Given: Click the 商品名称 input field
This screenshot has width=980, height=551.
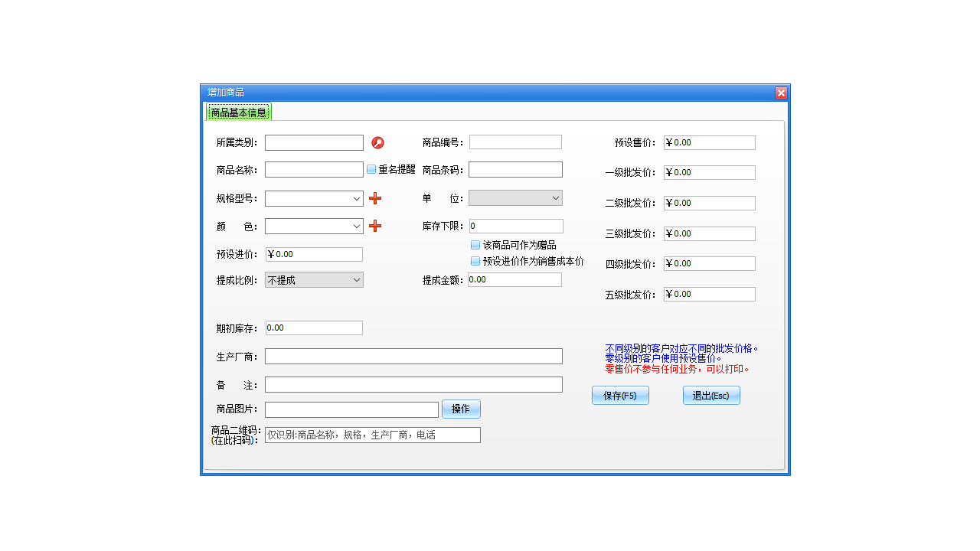Looking at the screenshot, I should click(314, 169).
